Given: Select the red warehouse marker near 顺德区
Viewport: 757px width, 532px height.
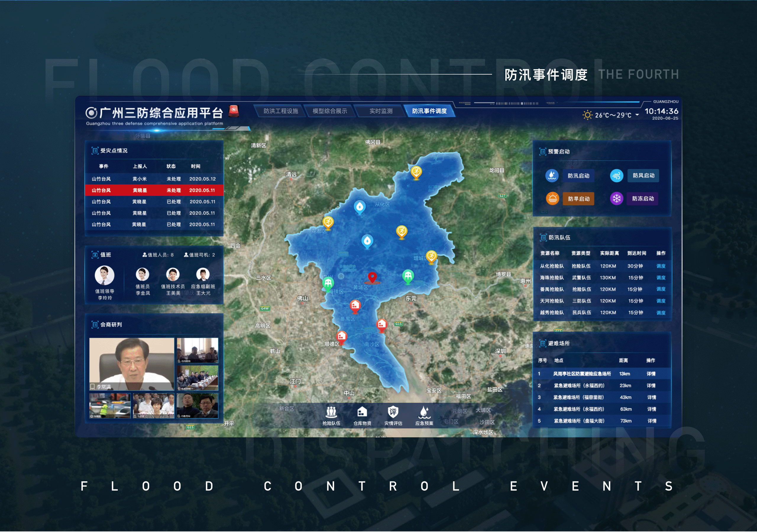Looking at the screenshot, I should pyautogui.click(x=341, y=336).
